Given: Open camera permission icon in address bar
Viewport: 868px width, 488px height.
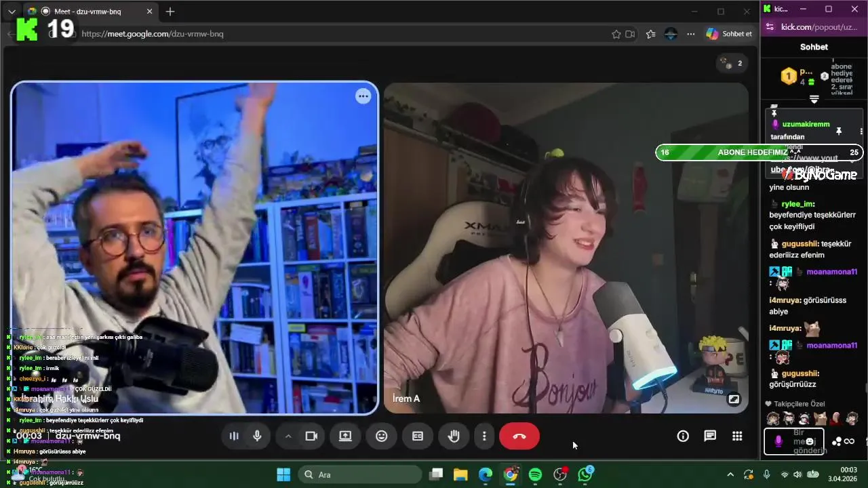Looking at the screenshot, I should [630, 34].
